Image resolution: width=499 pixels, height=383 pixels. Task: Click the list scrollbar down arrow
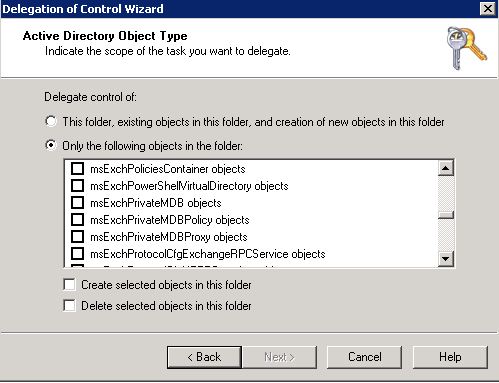446,258
